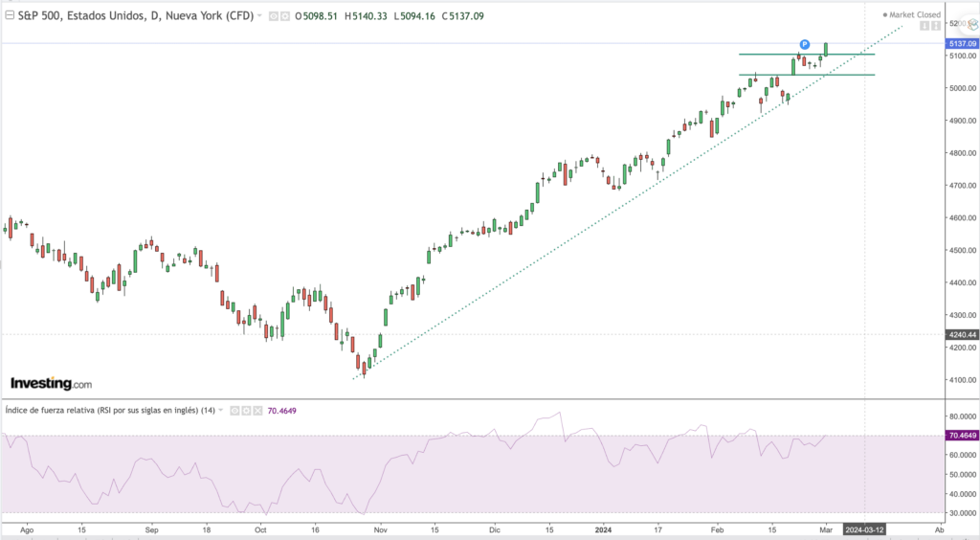Screen dimensions: 980x540
Task: Hide the RSI indicator with eye icon
Action: click(x=234, y=410)
